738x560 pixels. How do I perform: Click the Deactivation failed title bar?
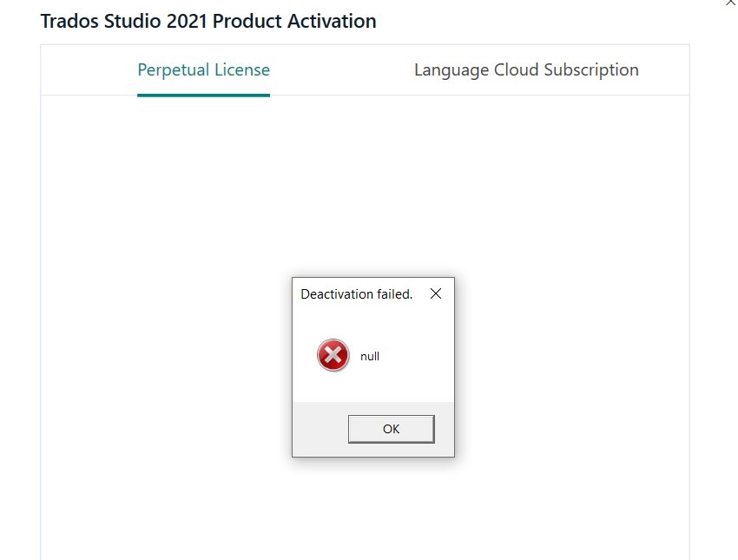(356, 294)
